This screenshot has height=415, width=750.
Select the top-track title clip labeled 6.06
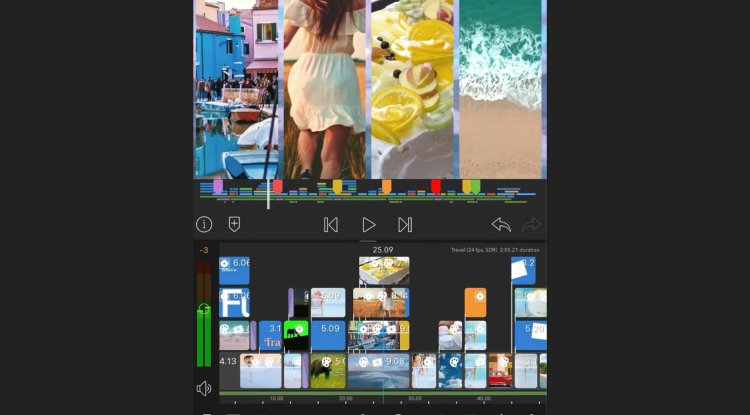[x=234, y=271]
